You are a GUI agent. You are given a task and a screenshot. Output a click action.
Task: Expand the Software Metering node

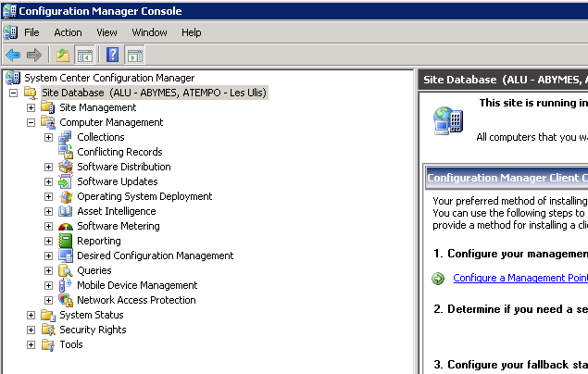coord(48,226)
